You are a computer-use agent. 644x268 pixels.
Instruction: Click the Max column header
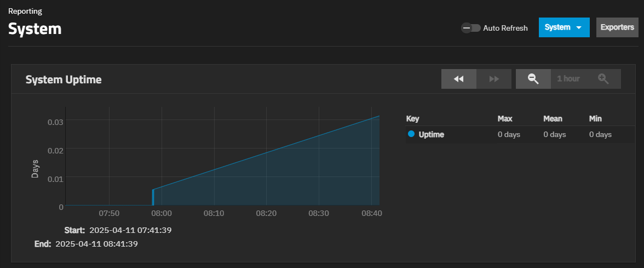[504, 118]
